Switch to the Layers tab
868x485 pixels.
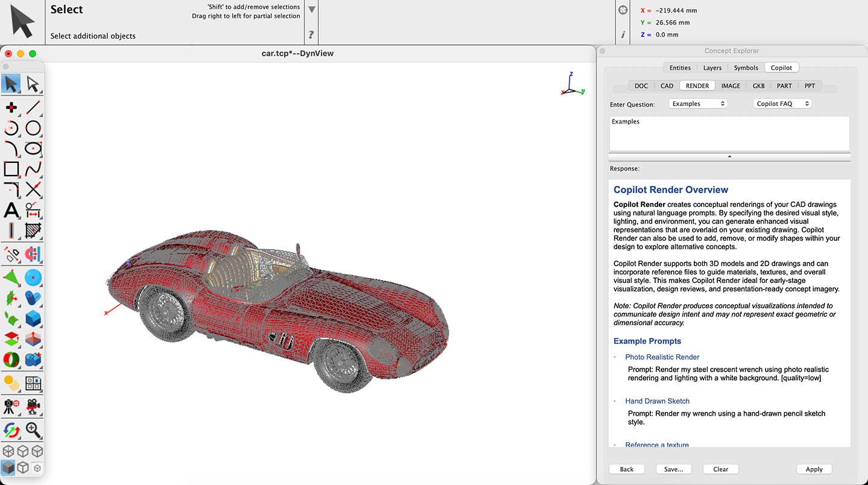pyautogui.click(x=712, y=68)
